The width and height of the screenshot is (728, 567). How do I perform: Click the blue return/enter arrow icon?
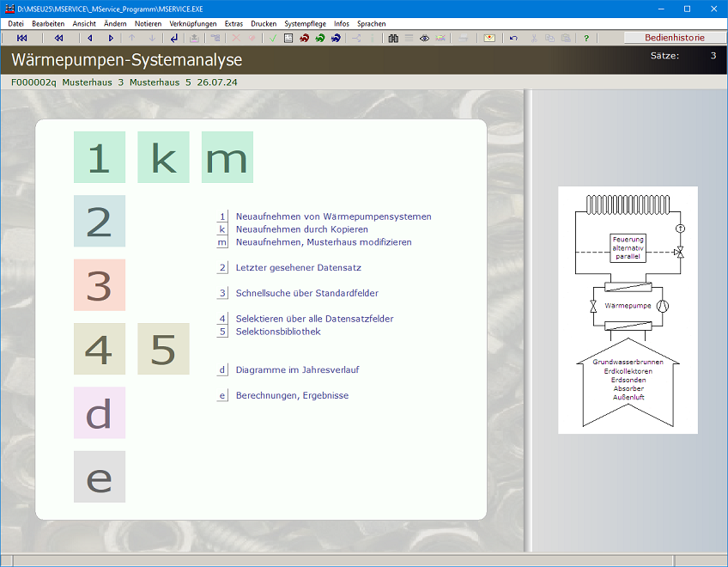point(174,38)
